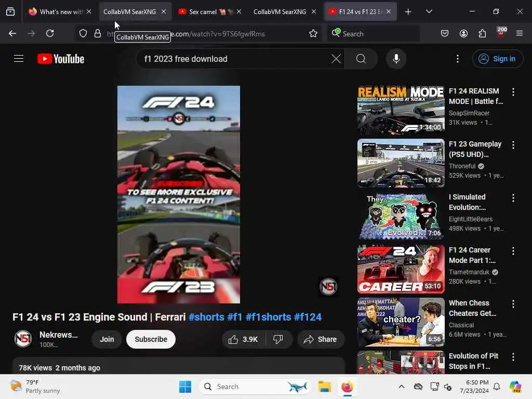
Task: Close the What's new tab
Action: pos(89,11)
